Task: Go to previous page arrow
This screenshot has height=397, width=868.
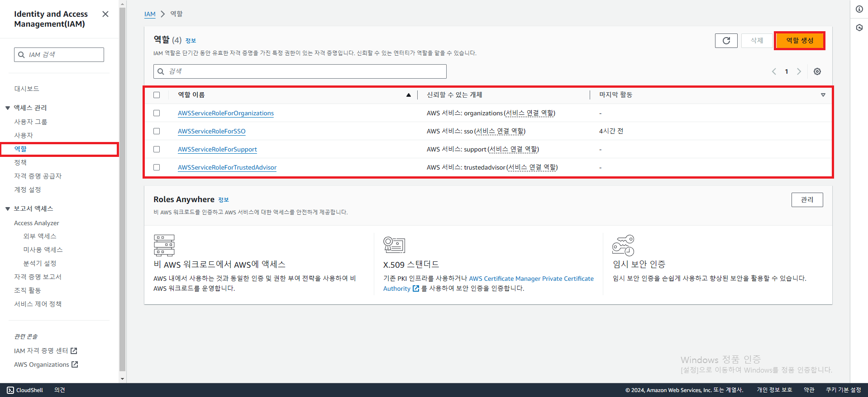Action: click(x=774, y=71)
